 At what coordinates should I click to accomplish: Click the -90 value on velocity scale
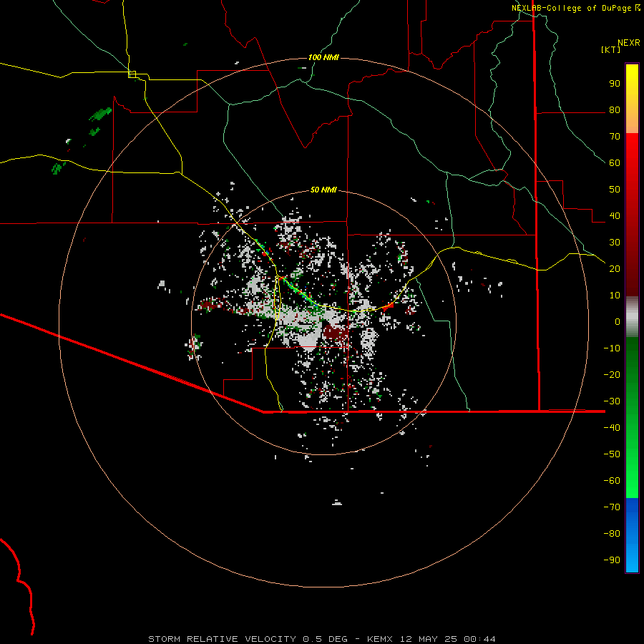click(x=612, y=560)
